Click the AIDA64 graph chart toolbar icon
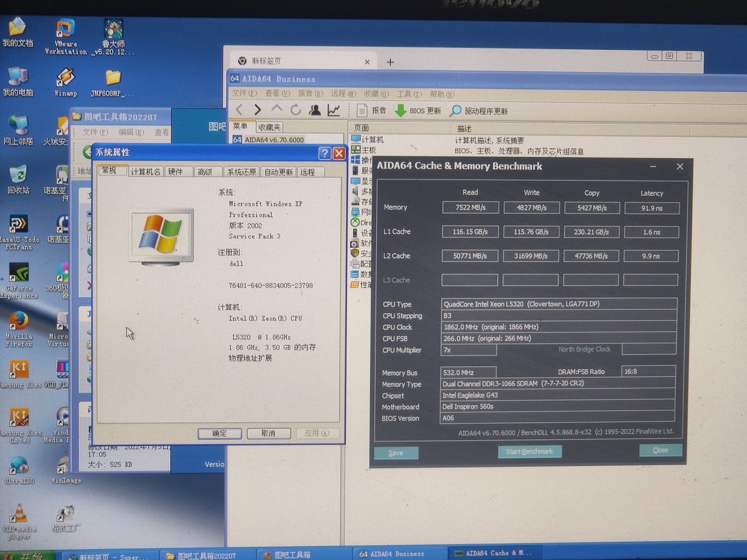This screenshot has height=560, width=747. coord(334,110)
